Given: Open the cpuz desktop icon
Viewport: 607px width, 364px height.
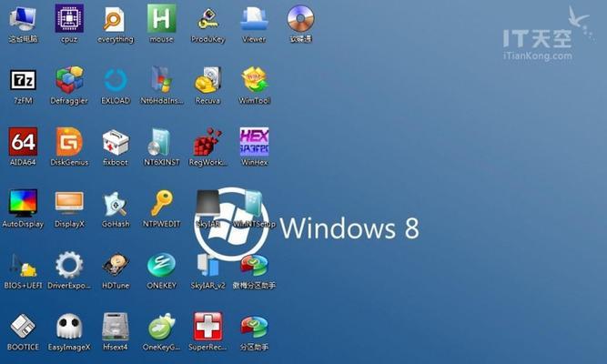Looking at the screenshot, I should click(x=69, y=18).
